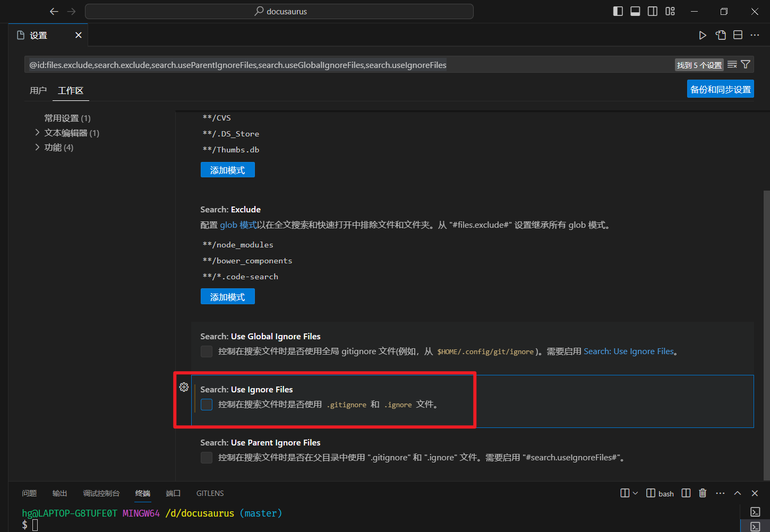This screenshot has height=532, width=770.
Task: Expand the 文本编辑器 tree section
Action: (37, 132)
